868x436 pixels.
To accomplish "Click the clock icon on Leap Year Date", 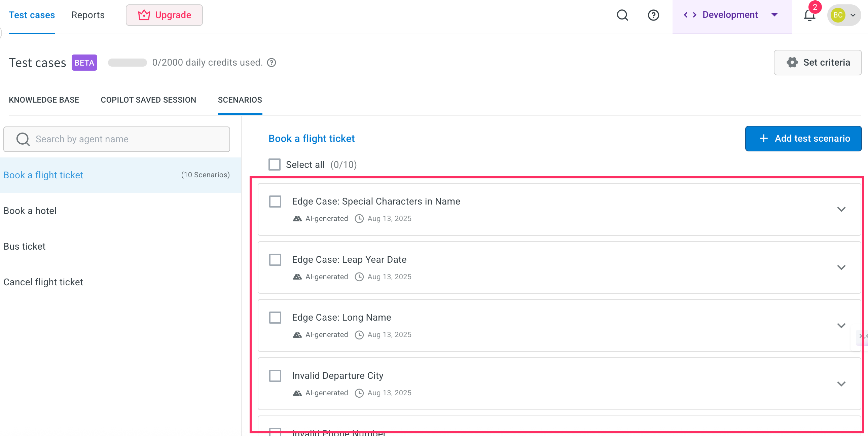I will pos(359,277).
